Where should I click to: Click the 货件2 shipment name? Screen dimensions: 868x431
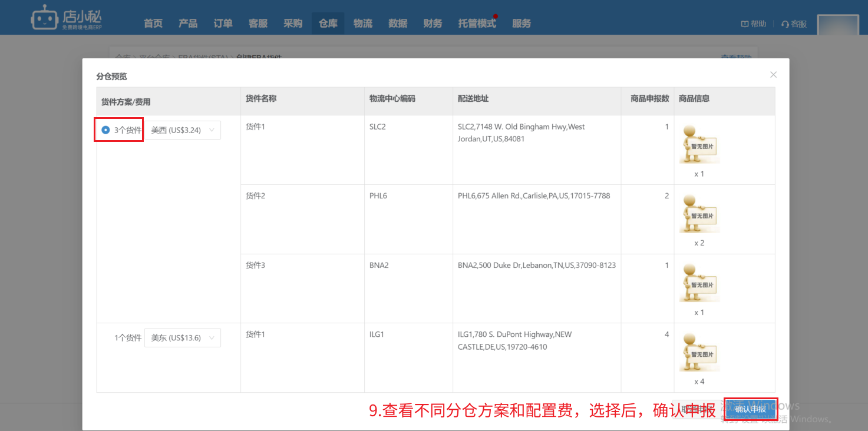[x=255, y=195]
